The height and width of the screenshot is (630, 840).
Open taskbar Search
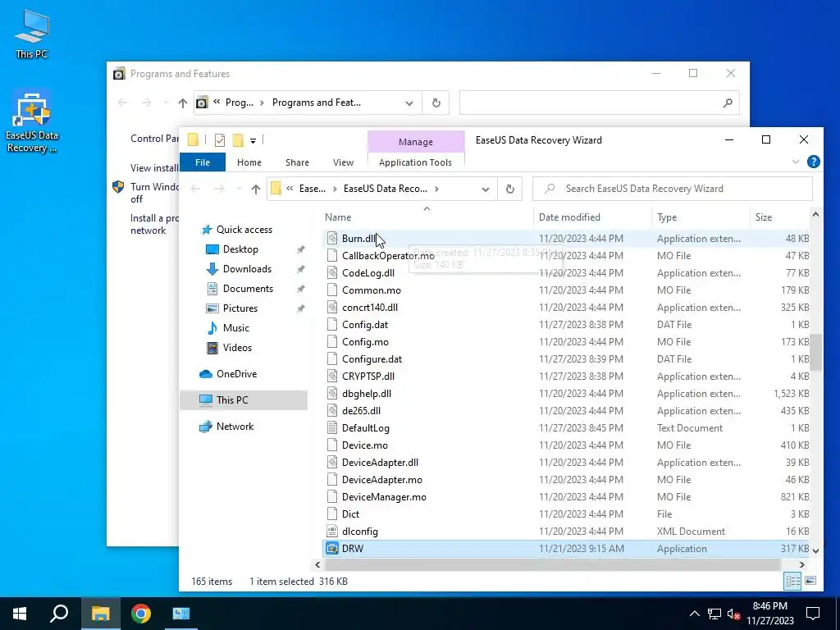(x=59, y=614)
